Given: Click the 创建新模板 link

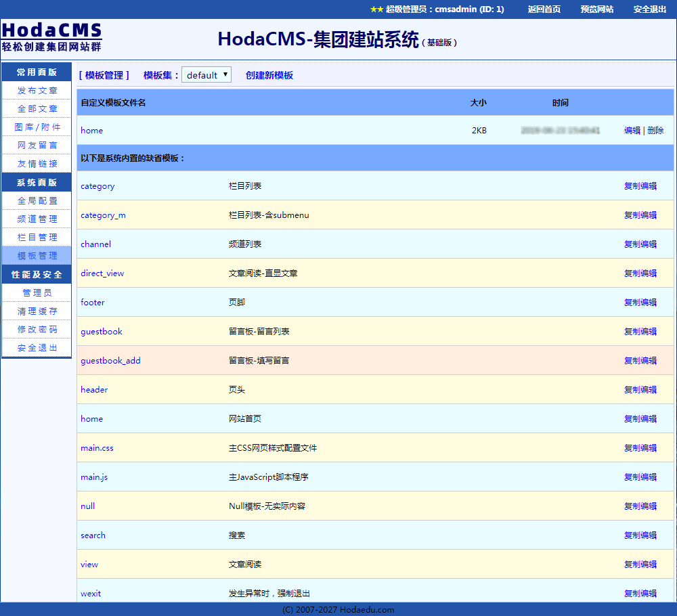Looking at the screenshot, I should coord(269,75).
